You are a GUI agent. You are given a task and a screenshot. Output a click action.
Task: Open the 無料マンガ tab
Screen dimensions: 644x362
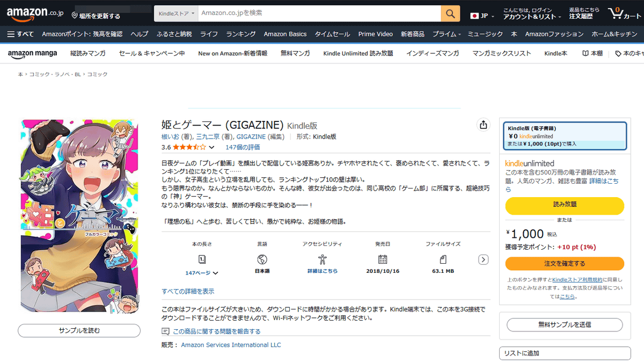pyautogui.click(x=295, y=54)
